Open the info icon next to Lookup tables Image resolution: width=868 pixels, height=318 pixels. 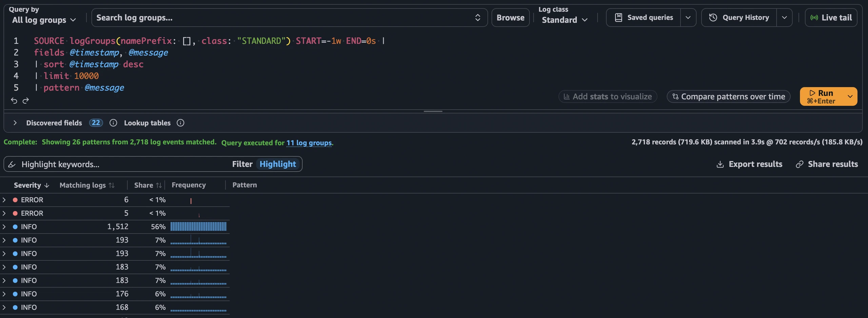pos(180,123)
